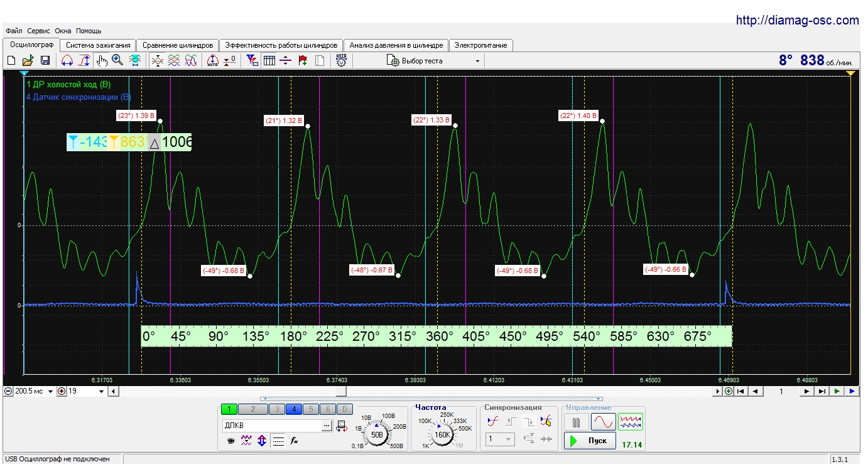Click the horizontal scrollbar thumb under the waveform
The height and width of the screenshot is (467, 868).
click(341, 391)
